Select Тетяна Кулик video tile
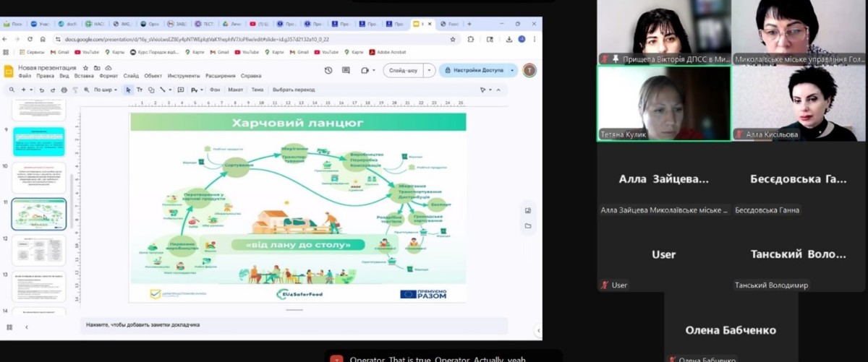Screen dimensions: 868x362 [x=664, y=103]
